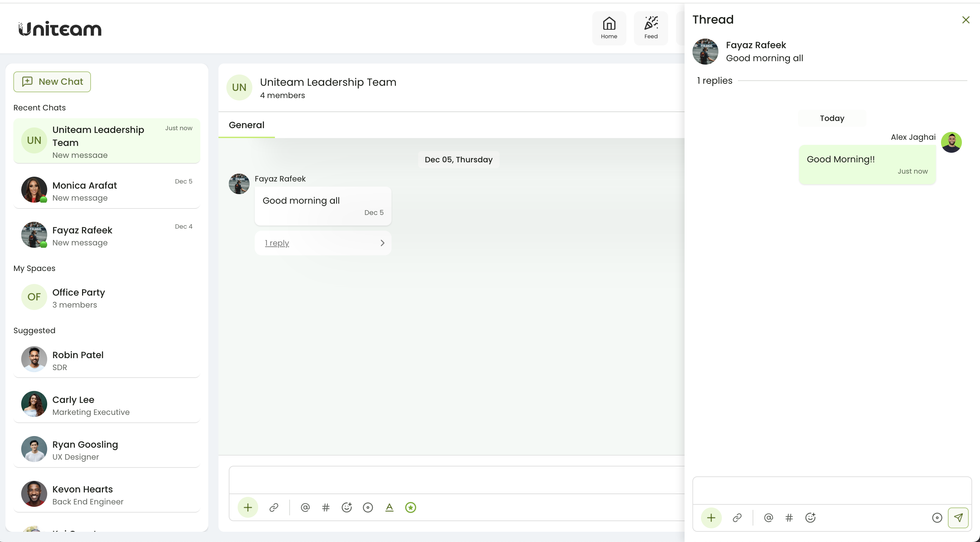The image size is (980, 542).
Task: Start a New Chat
Action: click(52, 81)
